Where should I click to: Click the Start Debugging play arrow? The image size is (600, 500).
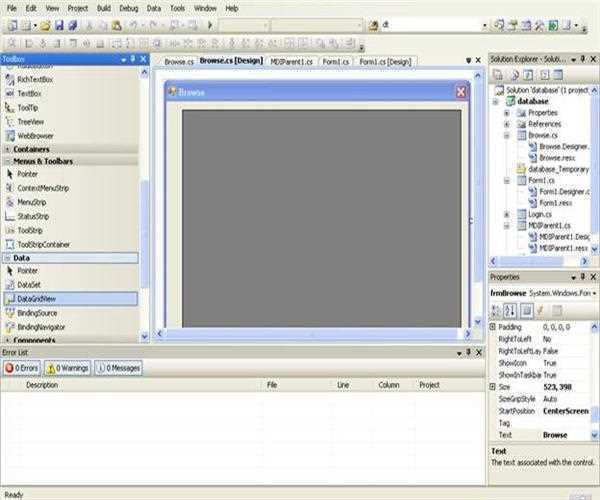pyautogui.click(x=210, y=25)
